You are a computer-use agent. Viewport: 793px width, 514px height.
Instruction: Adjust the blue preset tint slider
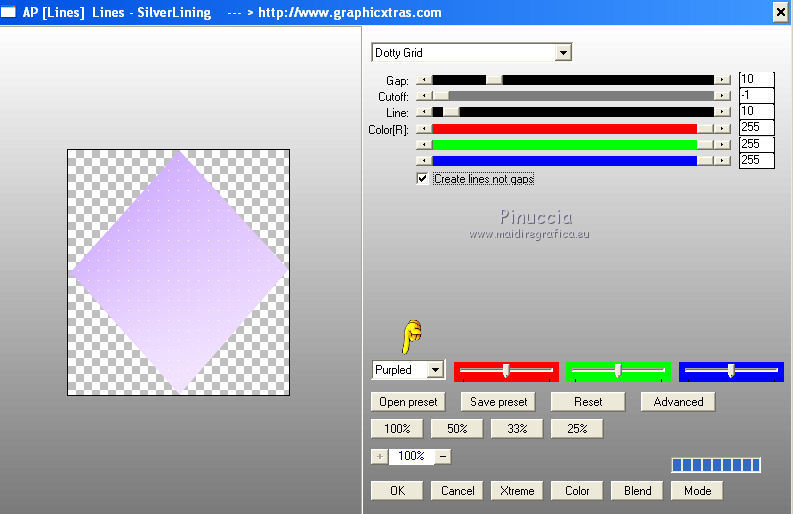731,371
